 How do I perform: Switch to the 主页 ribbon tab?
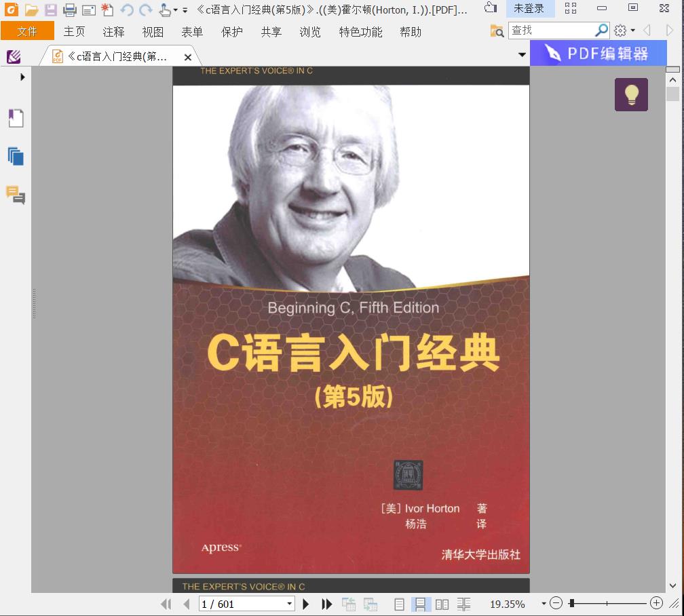click(x=74, y=31)
